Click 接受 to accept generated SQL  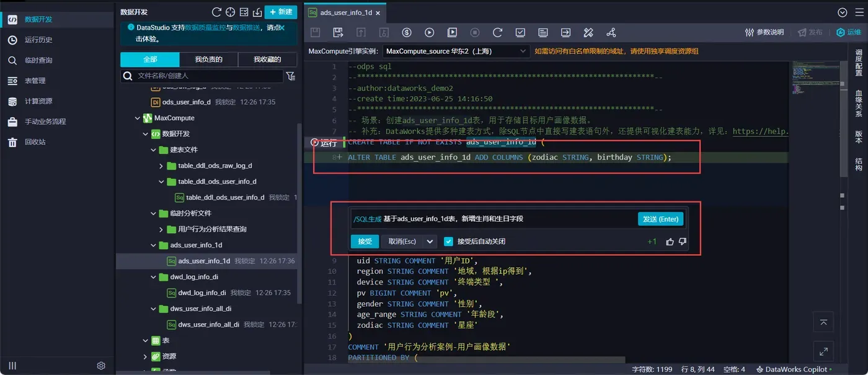pos(365,241)
